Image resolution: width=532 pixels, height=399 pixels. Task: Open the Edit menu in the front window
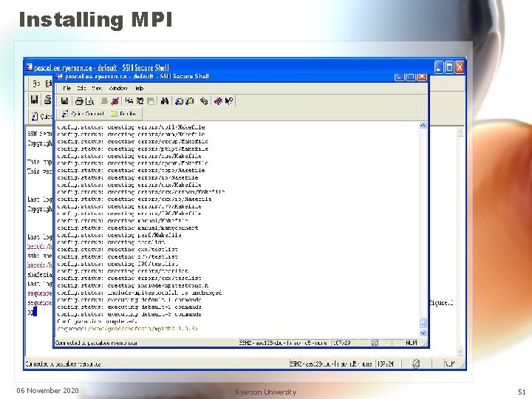[x=81, y=88]
